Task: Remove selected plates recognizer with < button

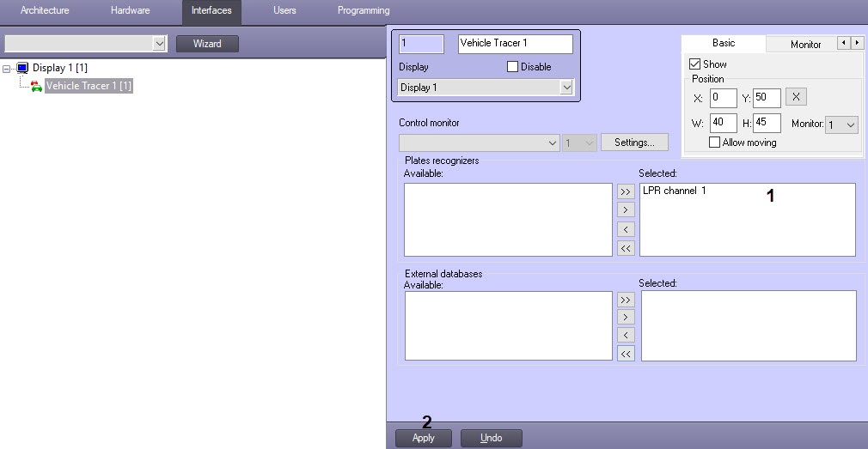Action: coord(626,229)
